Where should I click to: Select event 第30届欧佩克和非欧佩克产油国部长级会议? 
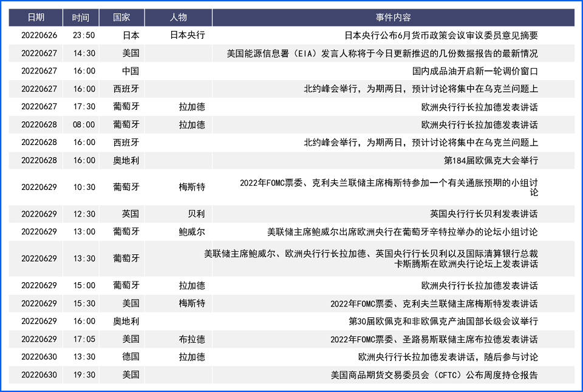443,322
